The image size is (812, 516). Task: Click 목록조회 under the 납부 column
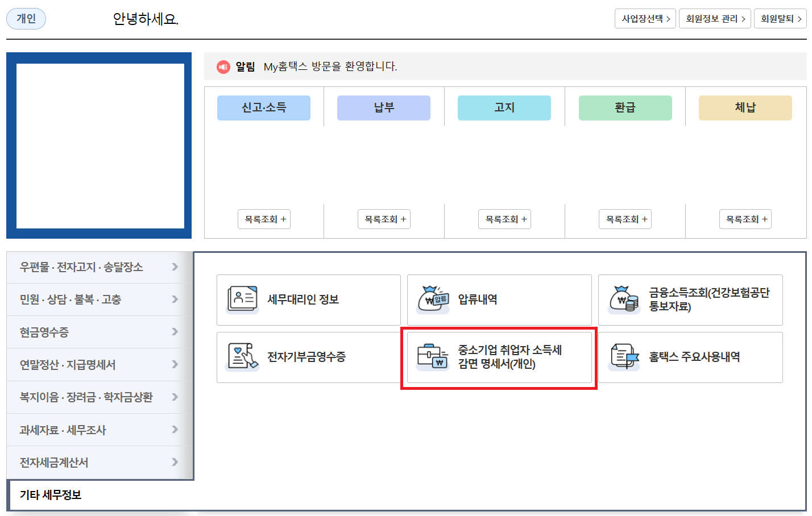[384, 219]
